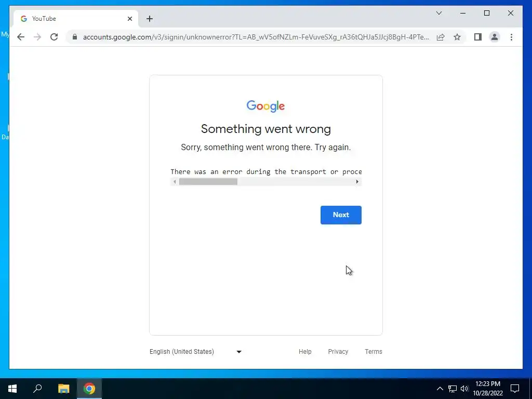Open the Privacy link
The image size is (532, 399).
(338, 352)
